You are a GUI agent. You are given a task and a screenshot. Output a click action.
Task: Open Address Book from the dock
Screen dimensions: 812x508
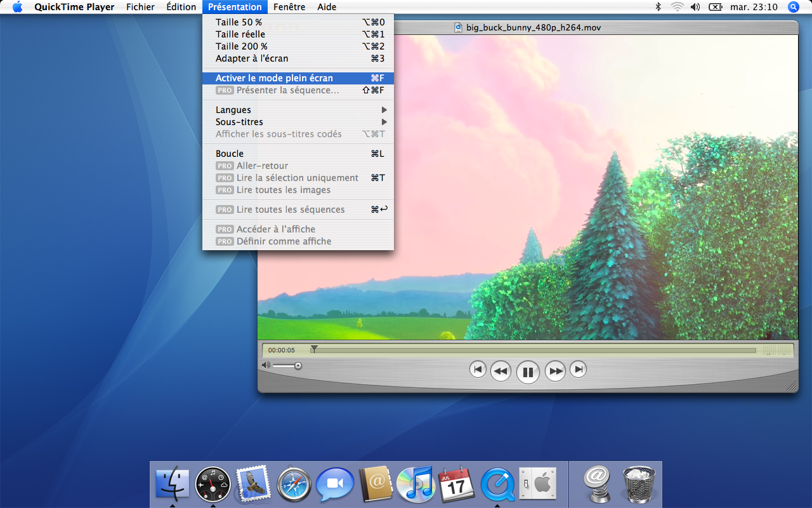tap(376, 485)
